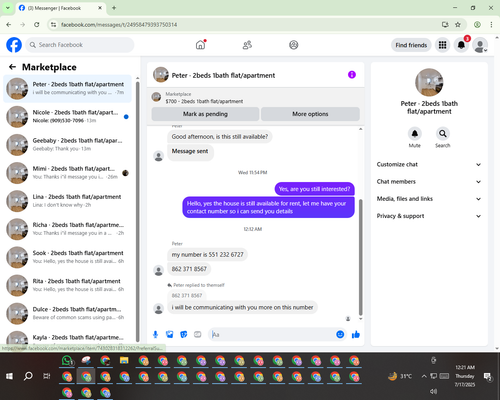Choose a GIF icon in composer
This screenshot has width=500, height=400.
(x=198, y=334)
